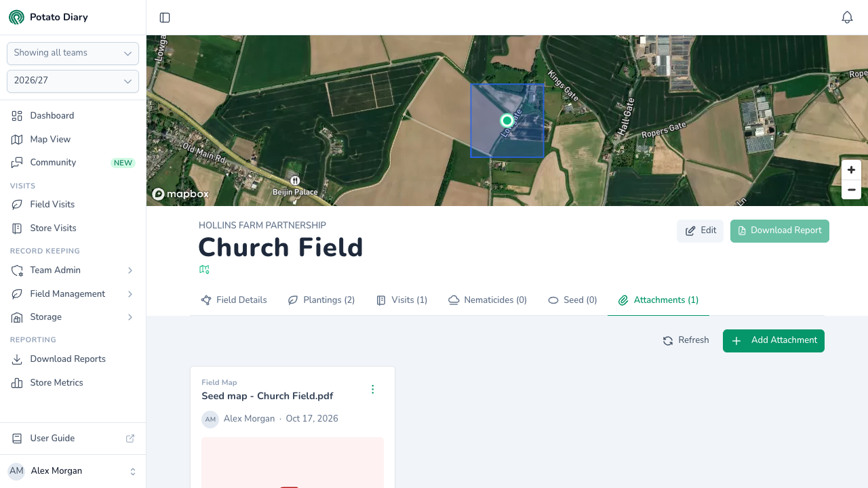Open the 2026/27 season dropdown
The height and width of the screenshot is (488, 868).
(x=73, y=81)
